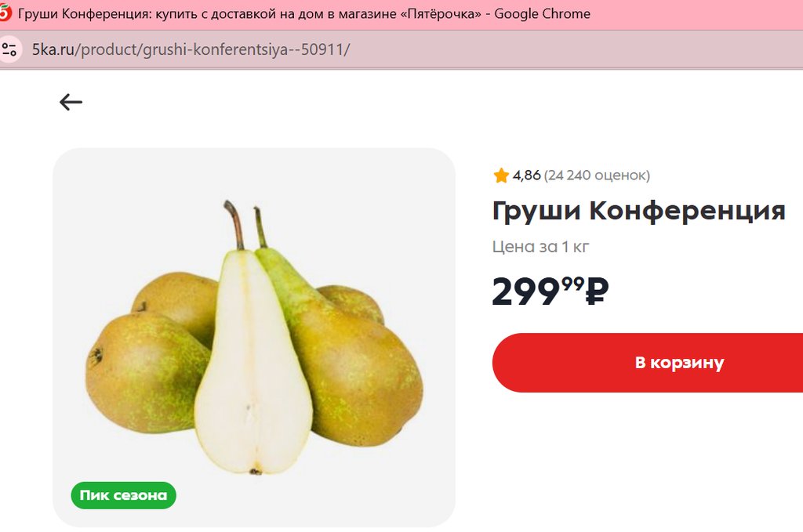Click the Pyaterochka favicon in the title bar
Screen dimensions: 803x532
[5, 13]
